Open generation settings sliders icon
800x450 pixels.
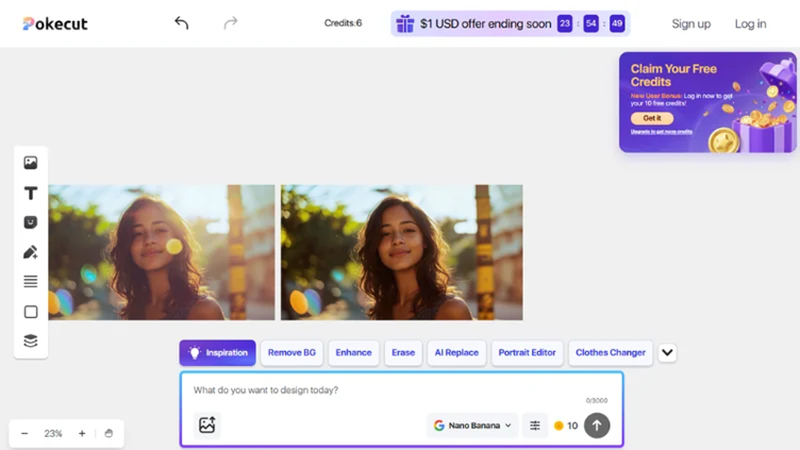pos(535,426)
